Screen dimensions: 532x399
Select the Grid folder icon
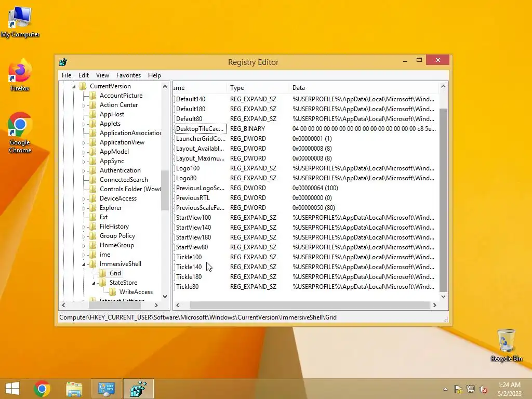pos(102,273)
